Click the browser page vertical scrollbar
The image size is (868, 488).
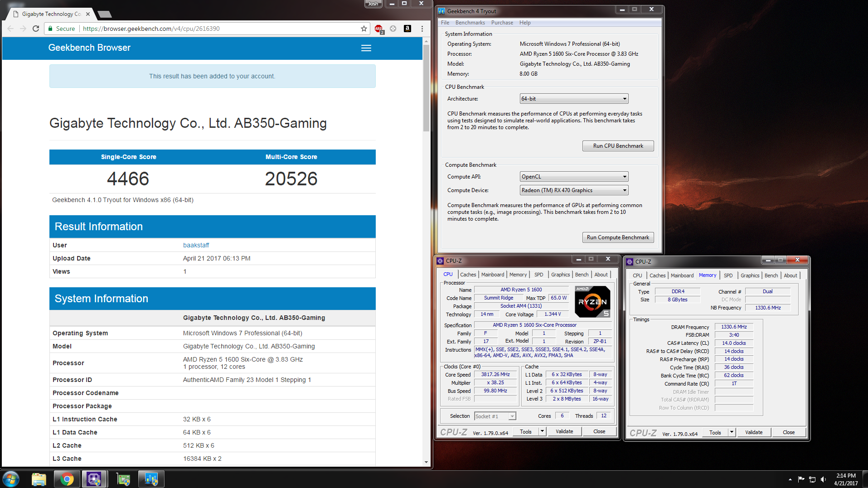(426, 88)
